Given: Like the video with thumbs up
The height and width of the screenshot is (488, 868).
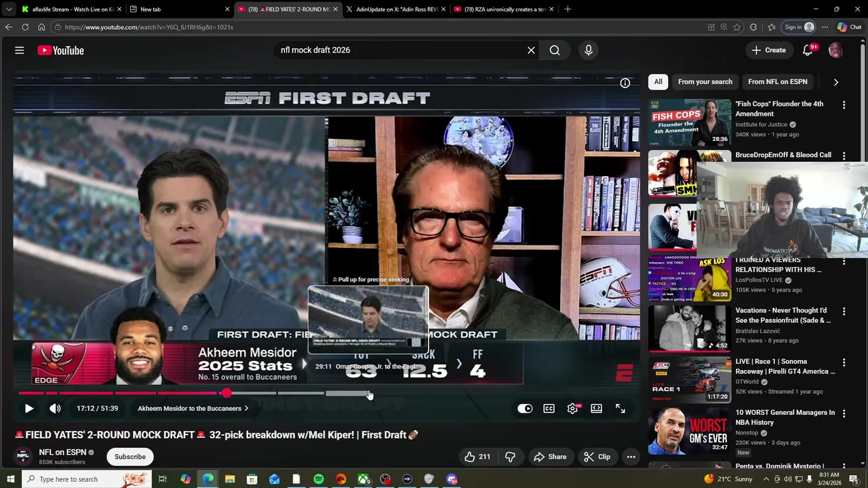Looking at the screenshot, I should (477, 457).
